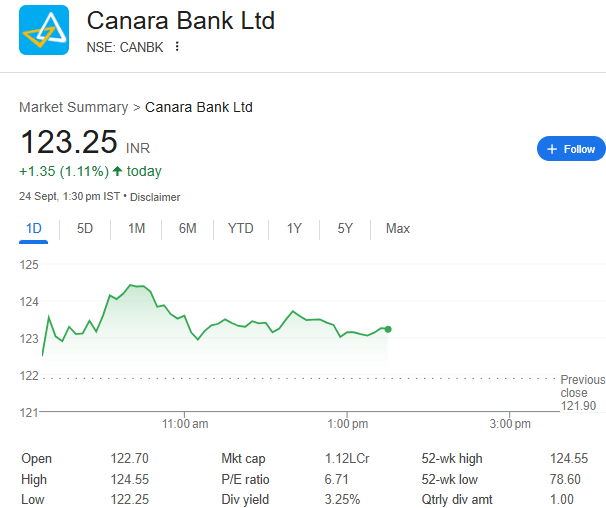Screen dimensions: 606x508
Task: Click the green up arrow beside today
Action: (x=117, y=171)
